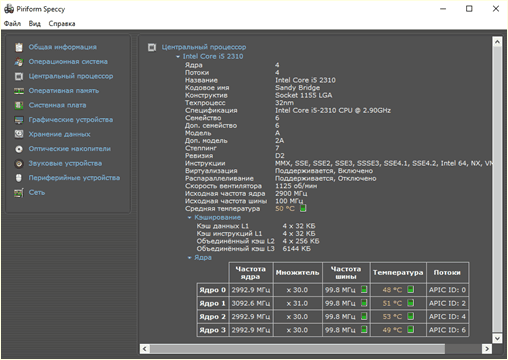
Task: Click the horizontal scrollbar thumb
Action: [297, 349]
